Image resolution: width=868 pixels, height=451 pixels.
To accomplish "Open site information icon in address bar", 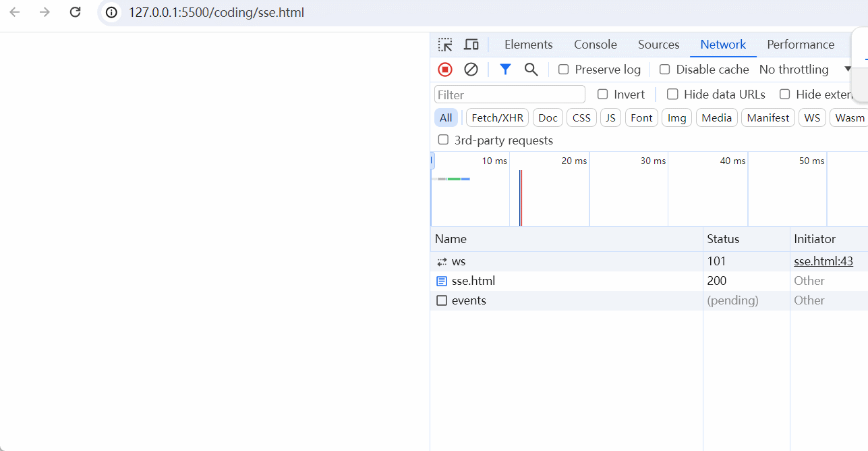I will [x=111, y=12].
